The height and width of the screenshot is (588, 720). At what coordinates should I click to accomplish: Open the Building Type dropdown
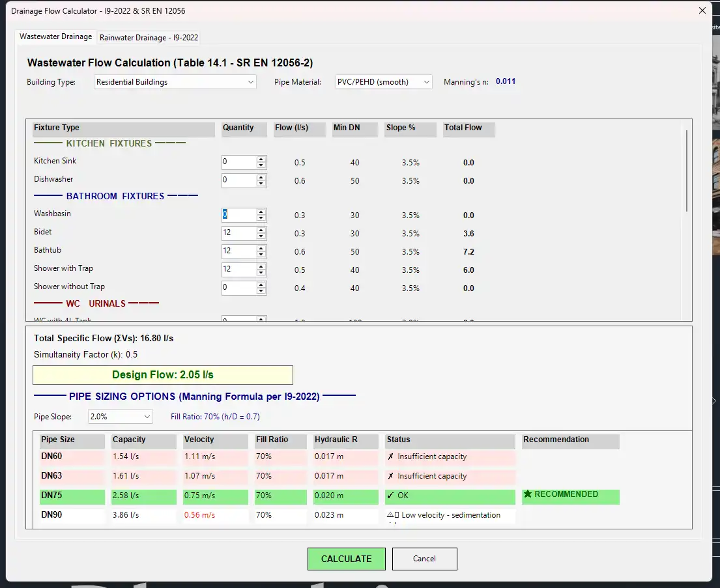coord(175,82)
